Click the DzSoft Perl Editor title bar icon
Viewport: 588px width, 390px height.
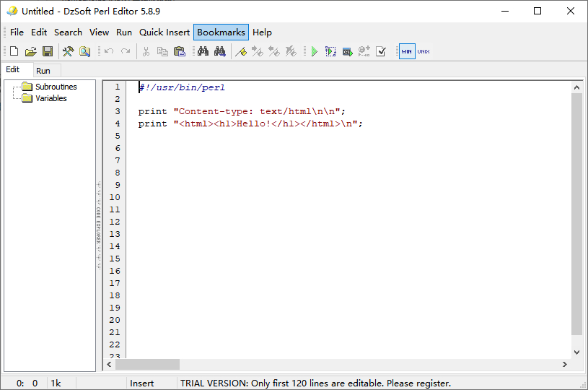point(12,11)
